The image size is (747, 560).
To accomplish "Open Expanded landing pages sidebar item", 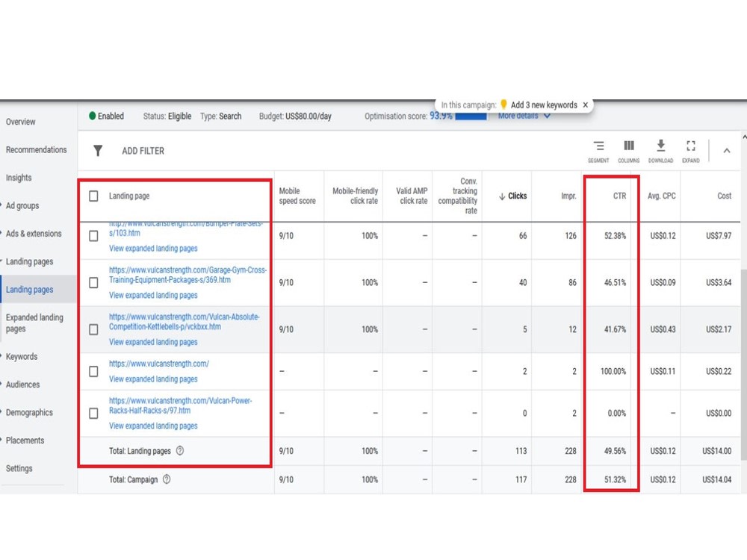I will pos(34,323).
